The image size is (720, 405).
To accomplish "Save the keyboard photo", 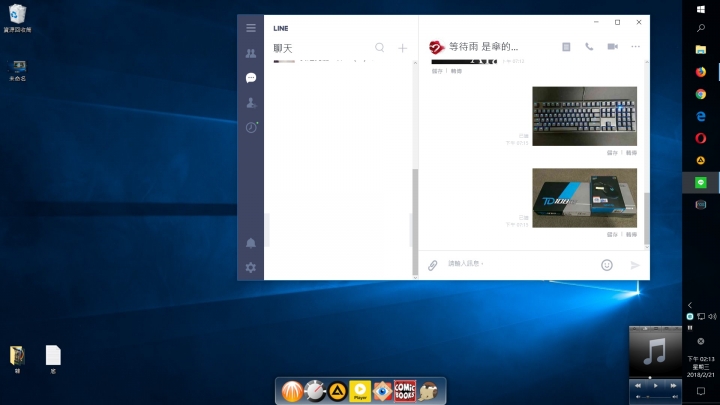I will coord(612,153).
